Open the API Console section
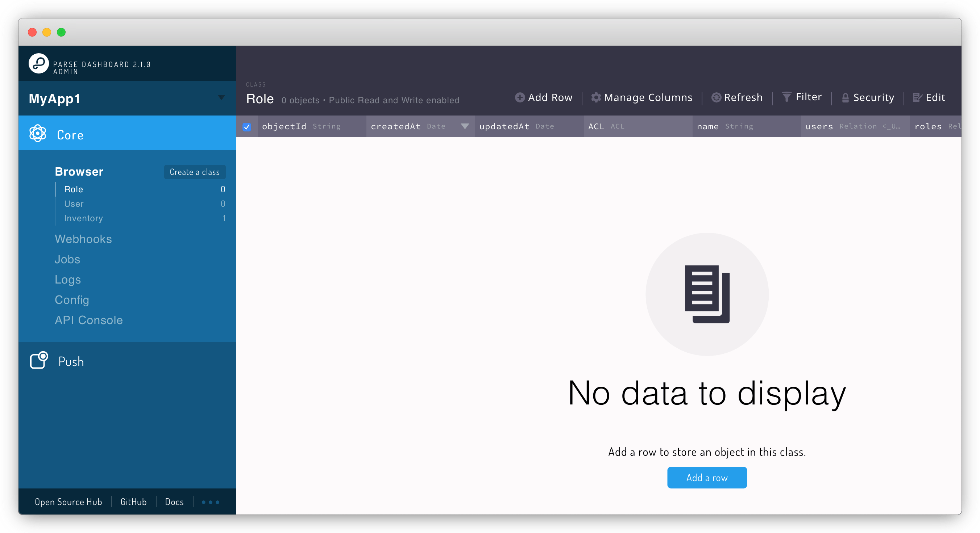Screen dimensions: 980x533 coord(89,320)
